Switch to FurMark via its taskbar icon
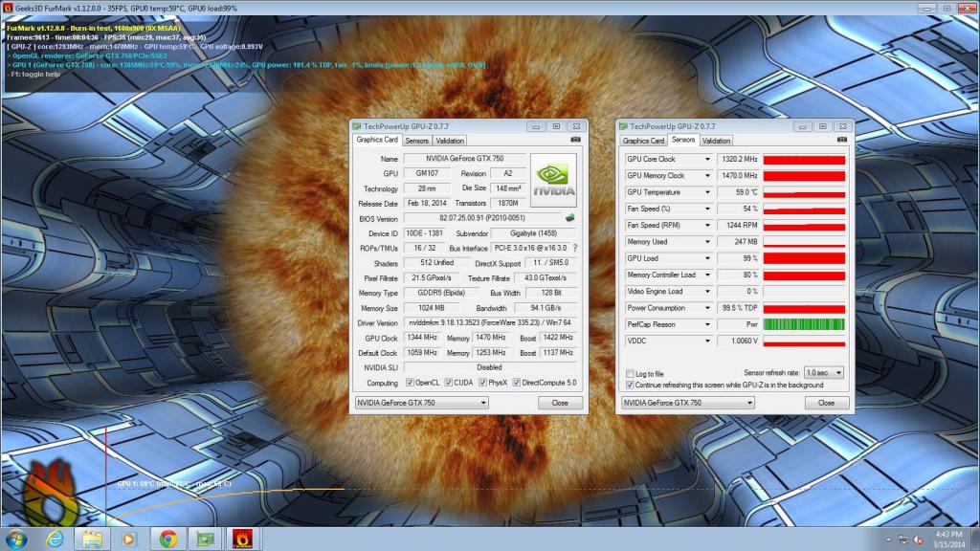Viewport: 980px width, 551px height. (242, 539)
